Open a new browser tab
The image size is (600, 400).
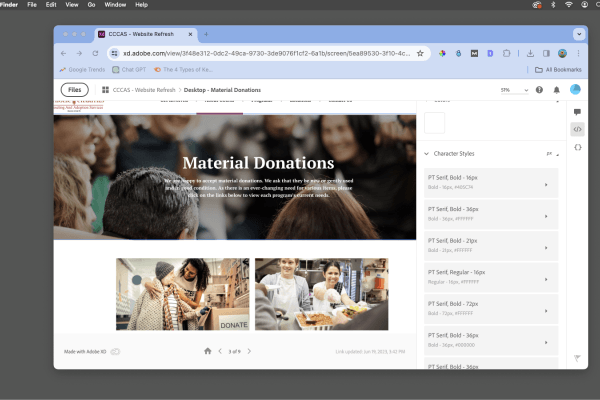pyautogui.click(x=206, y=34)
